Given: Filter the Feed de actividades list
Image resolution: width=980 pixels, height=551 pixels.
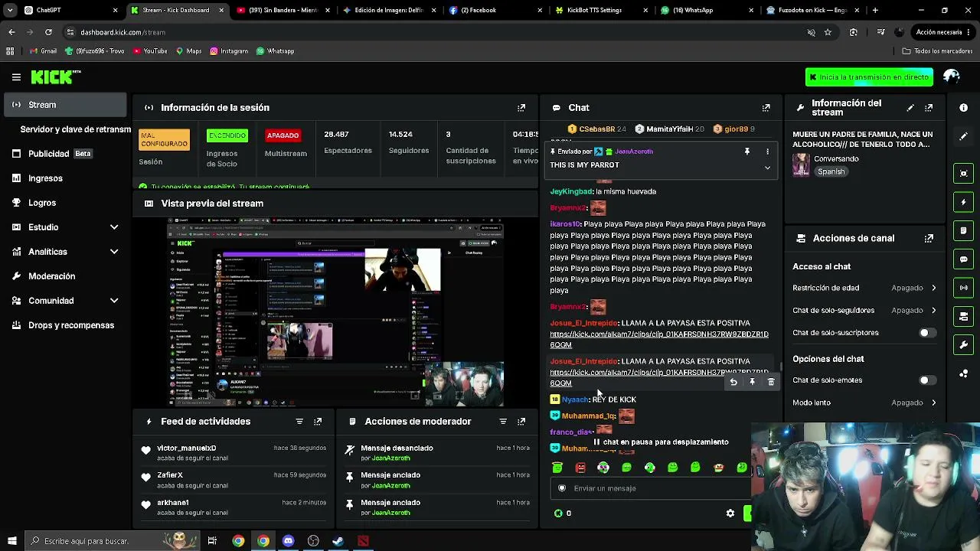Looking at the screenshot, I should (299, 422).
